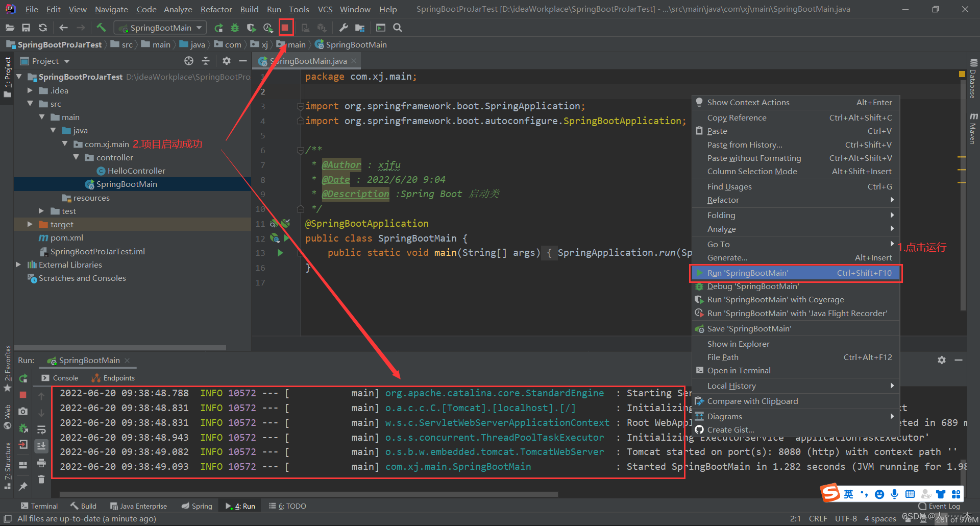Click the Save All toolbar icon
The image size is (980, 526).
pos(26,28)
